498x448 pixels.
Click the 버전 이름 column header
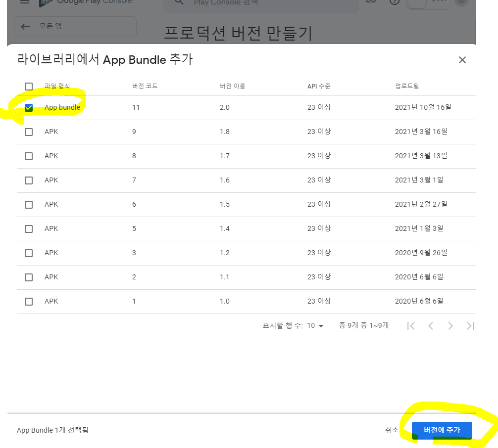233,86
